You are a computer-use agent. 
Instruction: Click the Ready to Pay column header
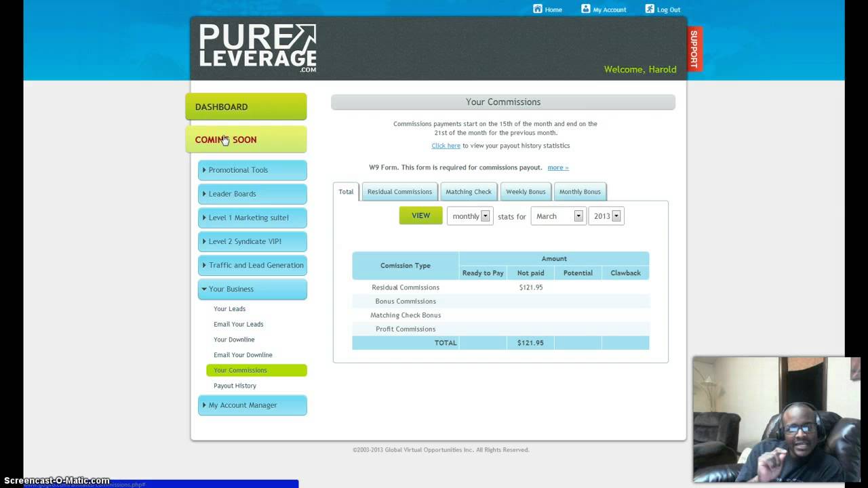pyautogui.click(x=483, y=273)
